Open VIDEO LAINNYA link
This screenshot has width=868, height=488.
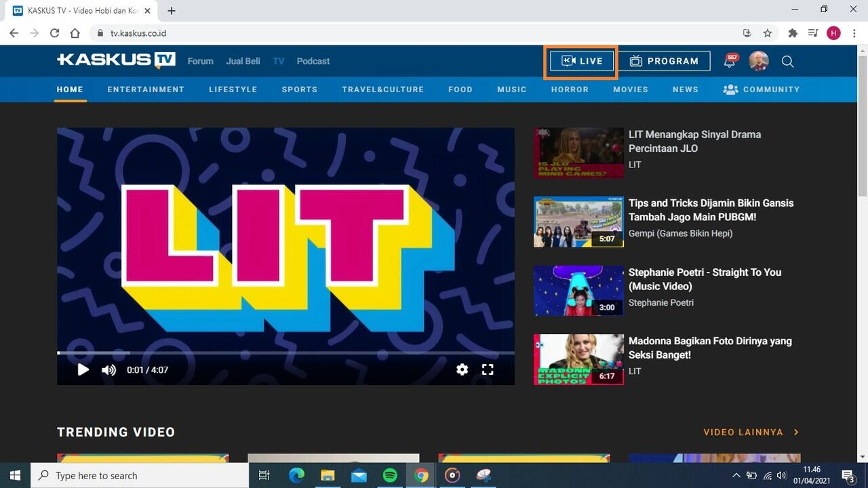[751, 432]
